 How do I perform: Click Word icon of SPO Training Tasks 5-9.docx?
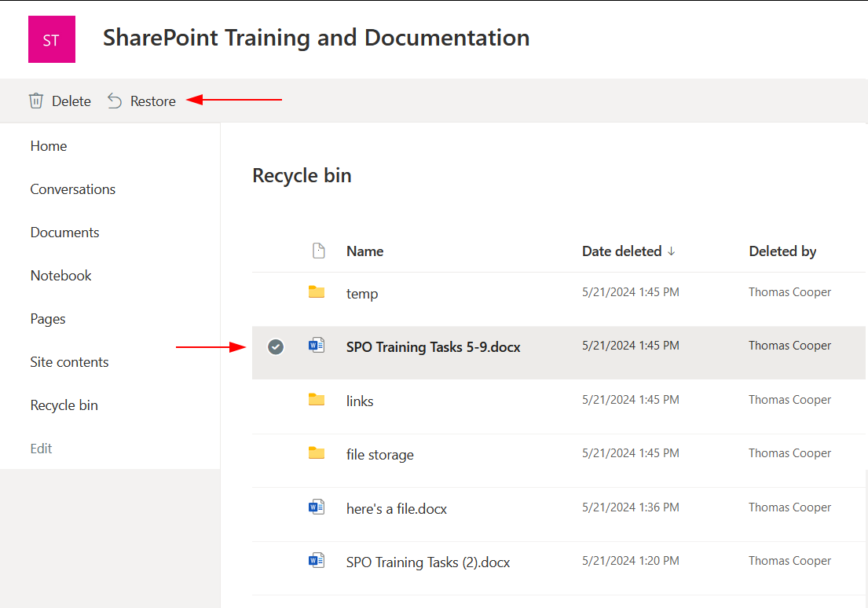[317, 346]
